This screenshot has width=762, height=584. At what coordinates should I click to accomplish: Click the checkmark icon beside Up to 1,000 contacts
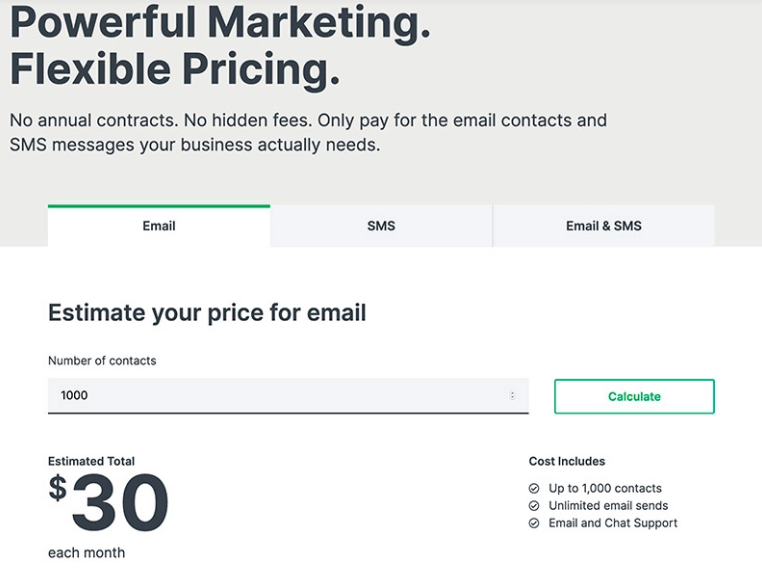coord(534,489)
